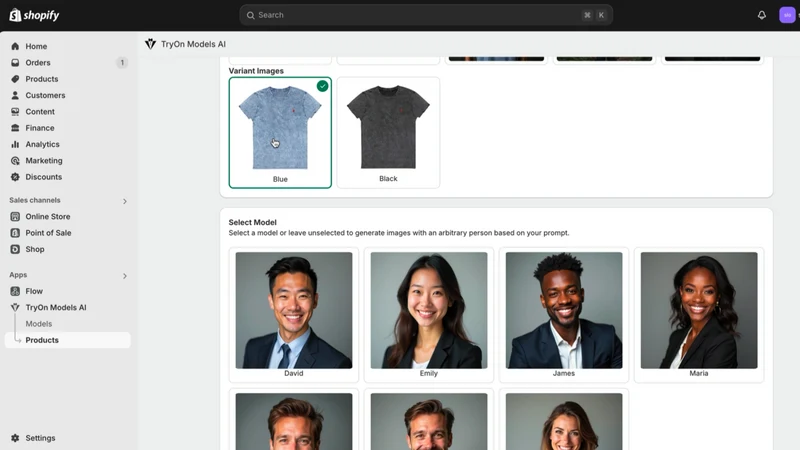Expand the Sales channels chevron
800x450 pixels.
pos(124,201)
